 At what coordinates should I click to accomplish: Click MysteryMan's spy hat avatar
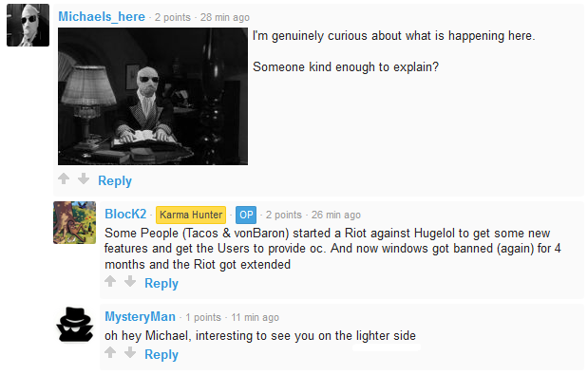tap(75, 325)
